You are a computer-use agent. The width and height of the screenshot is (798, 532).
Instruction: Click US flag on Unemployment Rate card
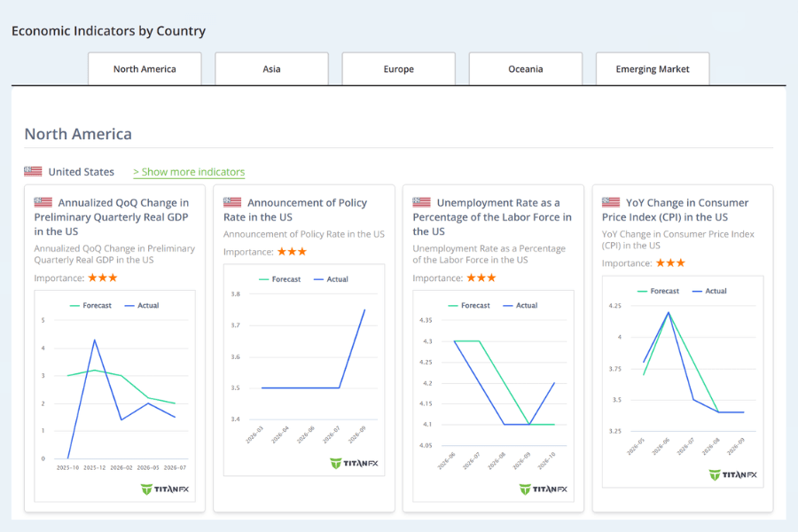(422, 202)
